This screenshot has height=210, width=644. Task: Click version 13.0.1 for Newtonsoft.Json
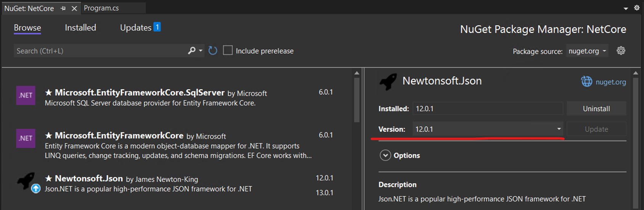tap(324, 193)
